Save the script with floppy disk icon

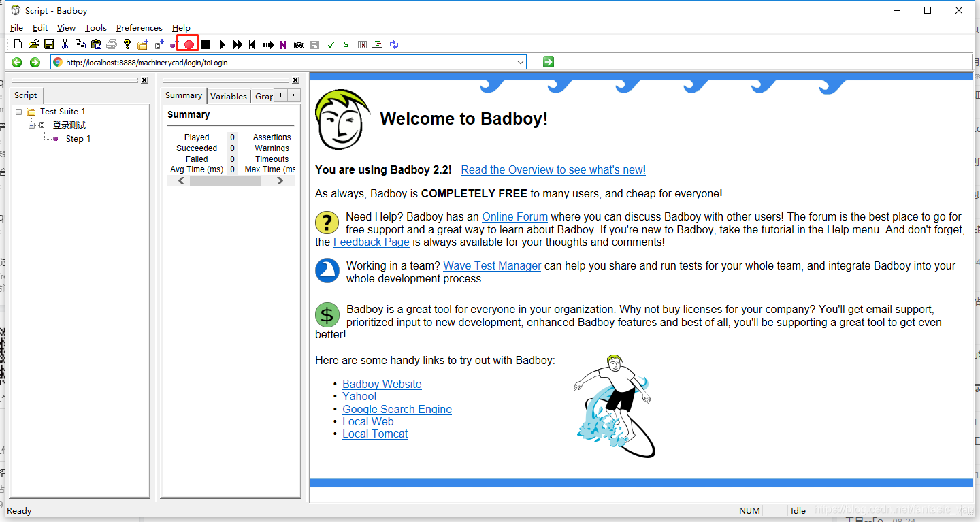[x=49, y=44]
